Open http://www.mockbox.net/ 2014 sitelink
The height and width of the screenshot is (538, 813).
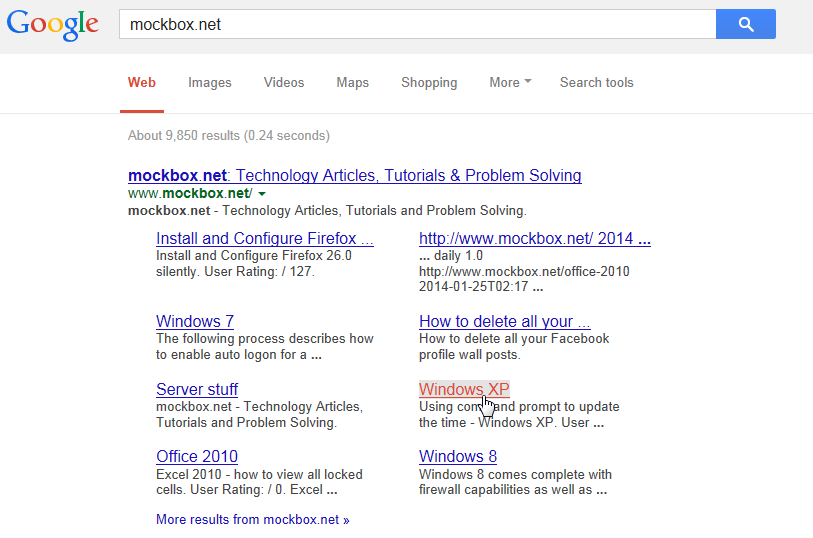(x=535, y=238)
